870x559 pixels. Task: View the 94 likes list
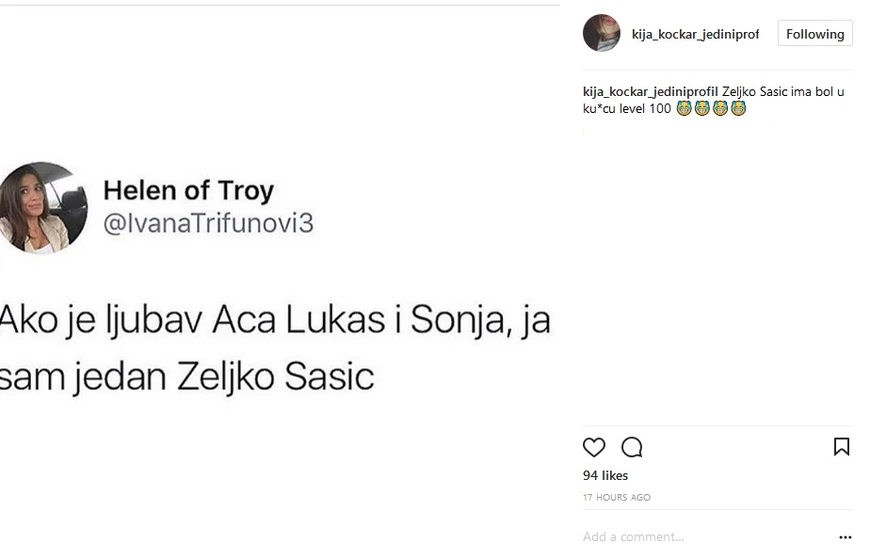(605, 475)
